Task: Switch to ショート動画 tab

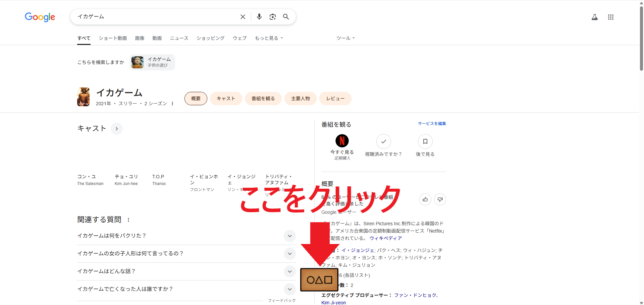Action: (113, 38)
